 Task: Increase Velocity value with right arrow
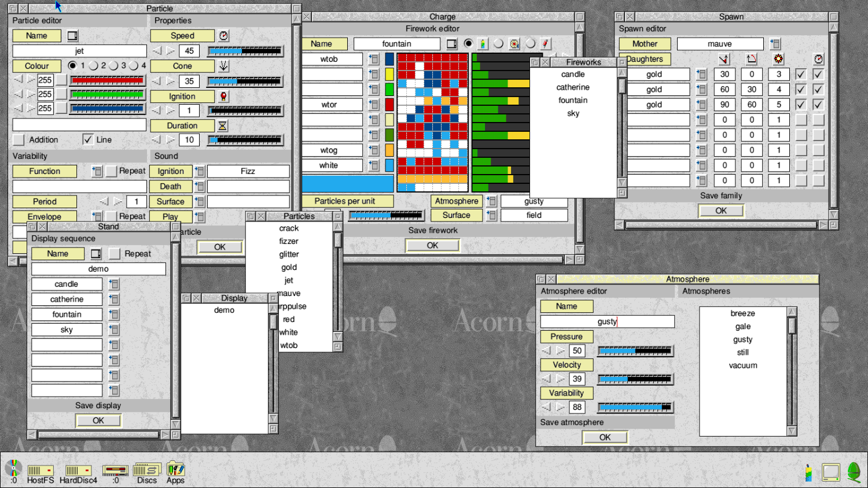pyautogui.click(x=560, y=379)
